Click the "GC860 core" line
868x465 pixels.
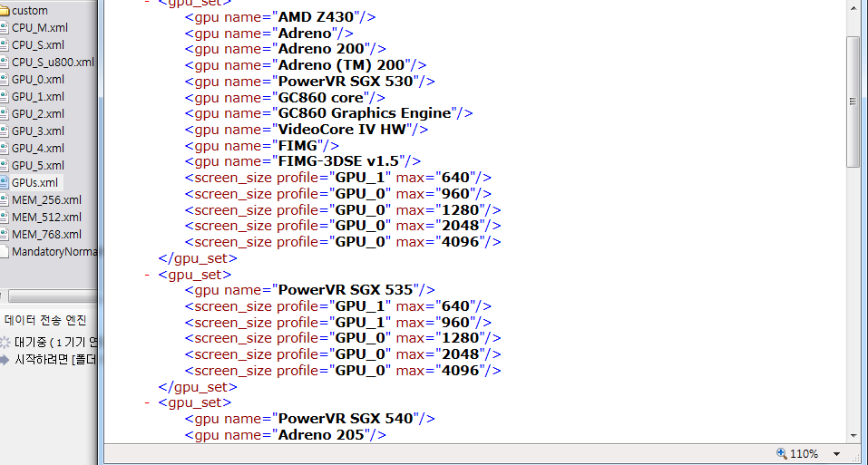coord(285,97)
